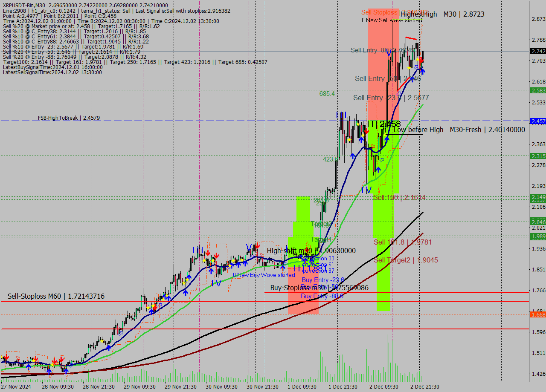Click the '0 New Buy Wave started' label

[264, 275]
